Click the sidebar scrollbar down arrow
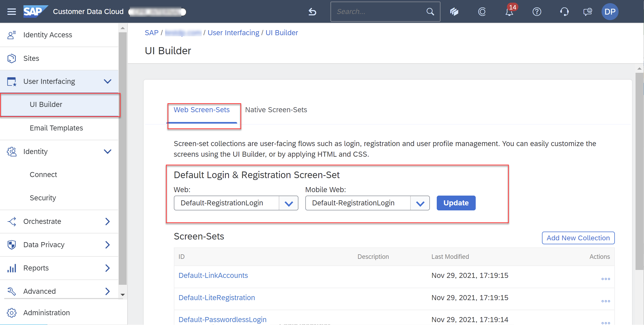This screenshot has height=325, width=644. coord(122,295)
